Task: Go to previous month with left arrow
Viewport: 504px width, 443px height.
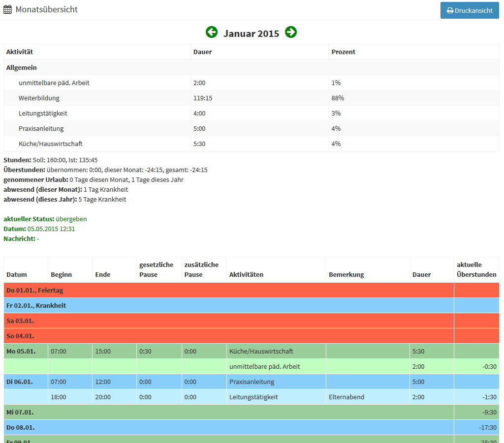Action: (212, 32)
